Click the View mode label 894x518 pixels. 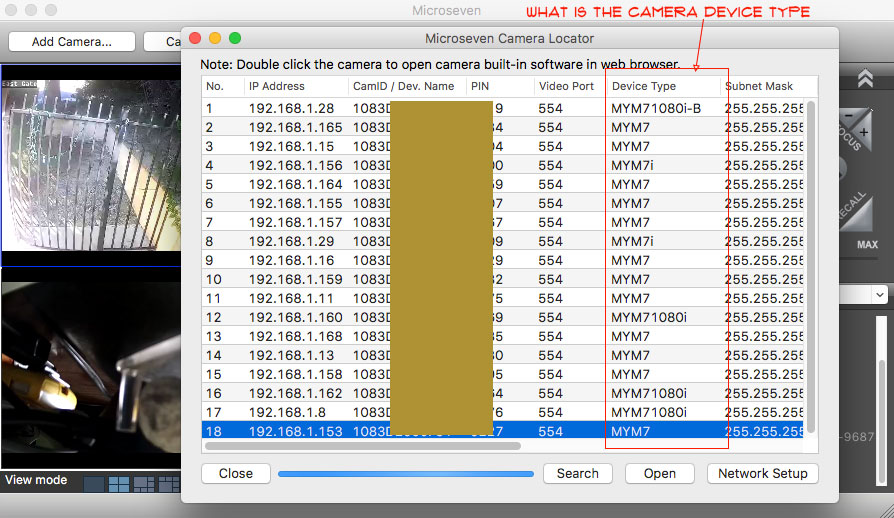(36, 480)
